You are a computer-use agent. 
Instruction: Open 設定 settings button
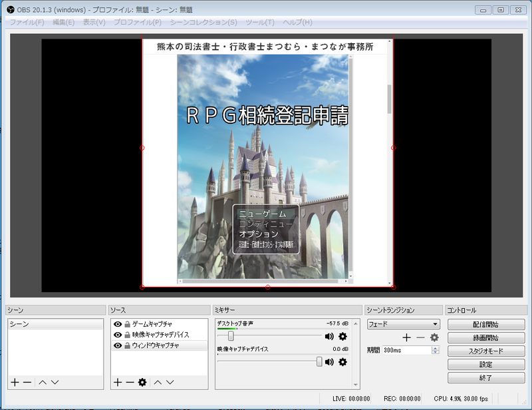tap(486, 364)
